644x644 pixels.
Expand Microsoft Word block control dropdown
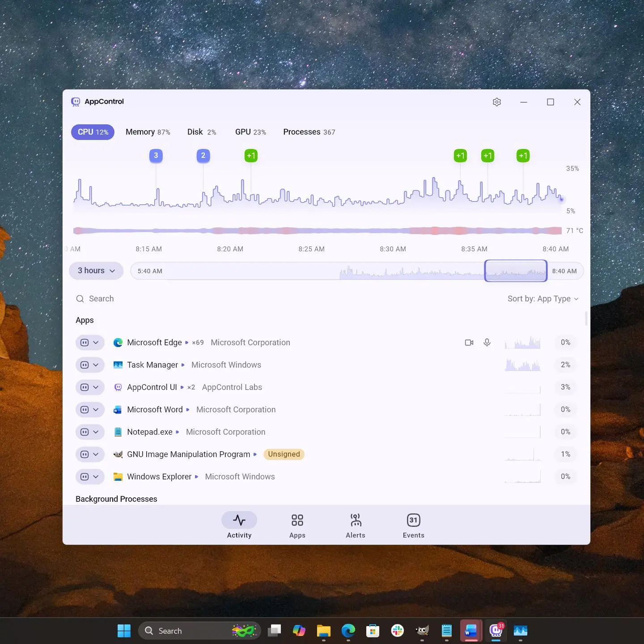coord(90,410)
